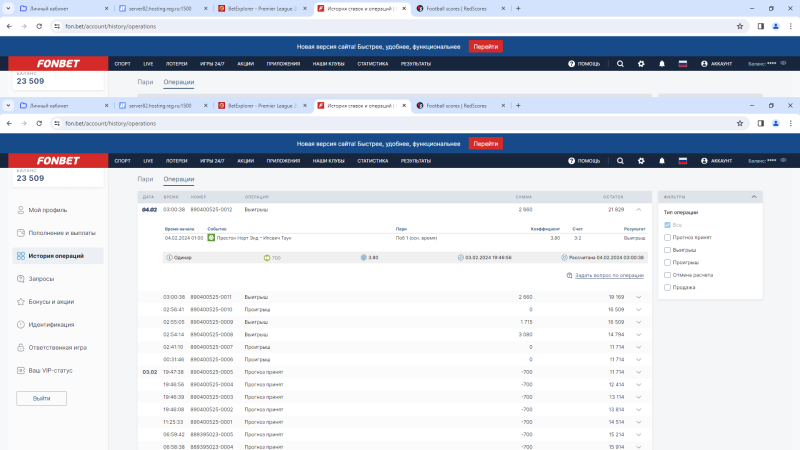The width and height of the screenshot is (800, 450).
Task: Click the My Profile person icon
Action: [x=21, y=210]
